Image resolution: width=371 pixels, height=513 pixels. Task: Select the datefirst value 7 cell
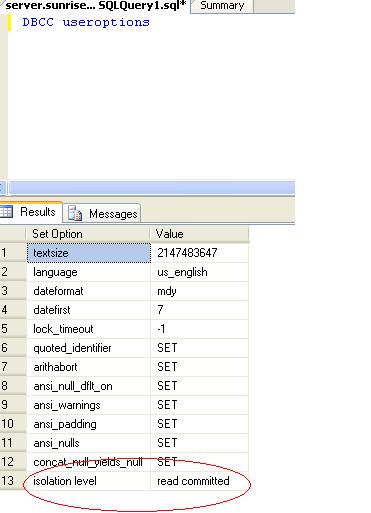point(200,310)
